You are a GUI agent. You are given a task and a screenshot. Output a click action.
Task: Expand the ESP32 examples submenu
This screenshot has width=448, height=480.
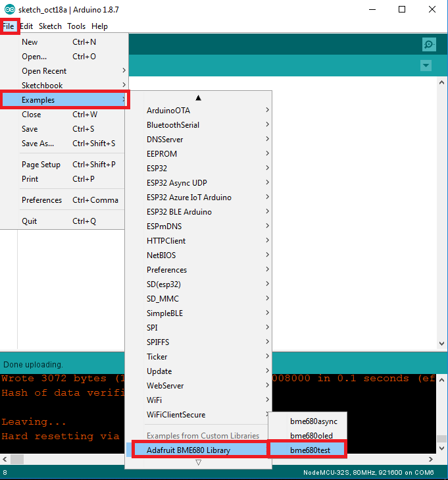pos(199,169)
